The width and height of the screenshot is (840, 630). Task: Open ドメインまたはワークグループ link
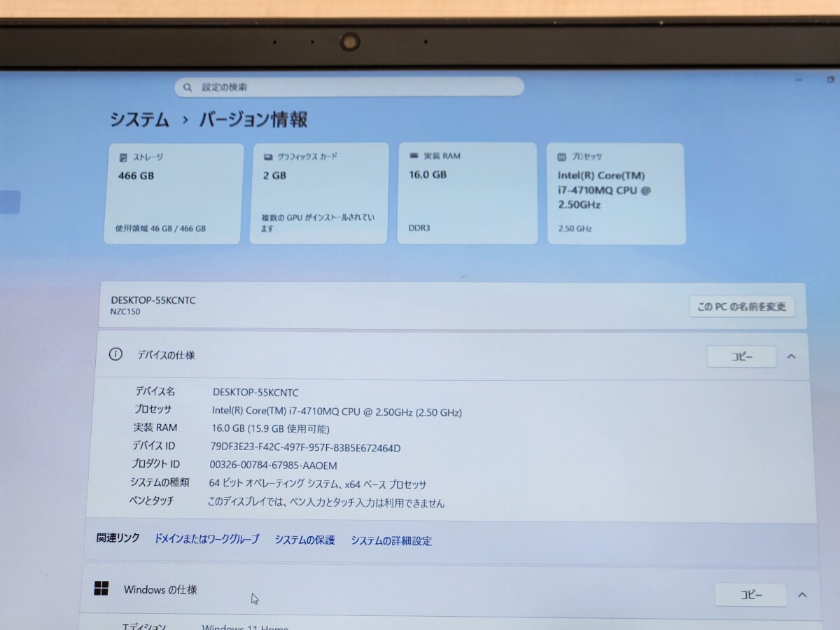tap(207, 540)
